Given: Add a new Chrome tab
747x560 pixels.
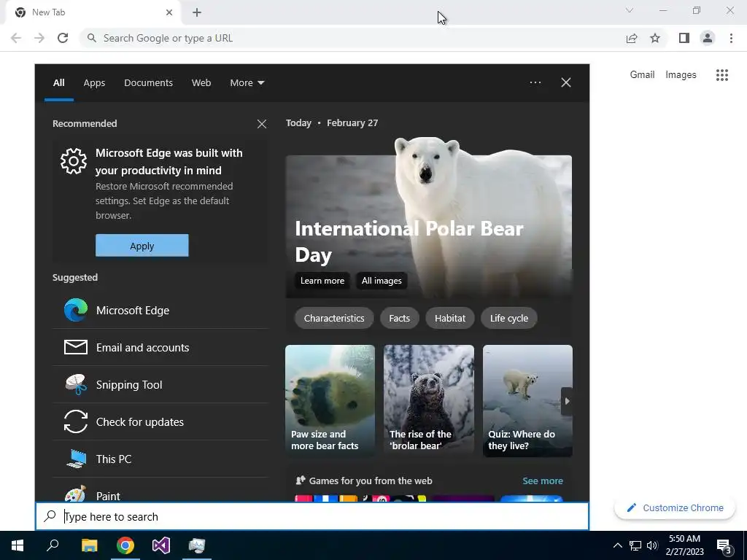Looking at the screenshot, I should pyautogui.click(x=197, y=12).
